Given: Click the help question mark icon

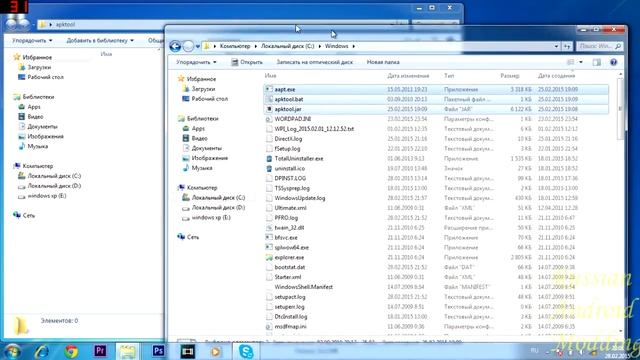Looking at the screenshot, I should click(613, 62).
